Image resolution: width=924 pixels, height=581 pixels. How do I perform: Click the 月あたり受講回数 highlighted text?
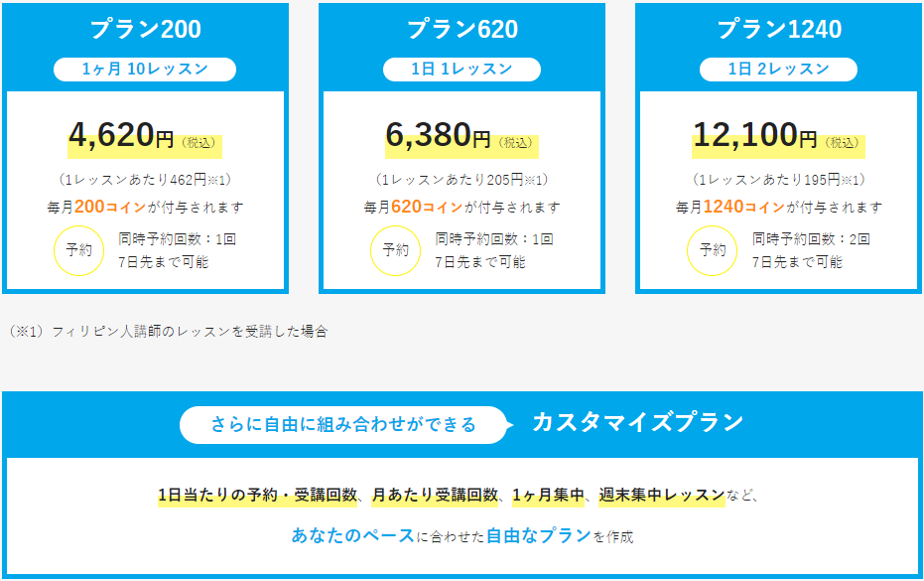point(435,495)
